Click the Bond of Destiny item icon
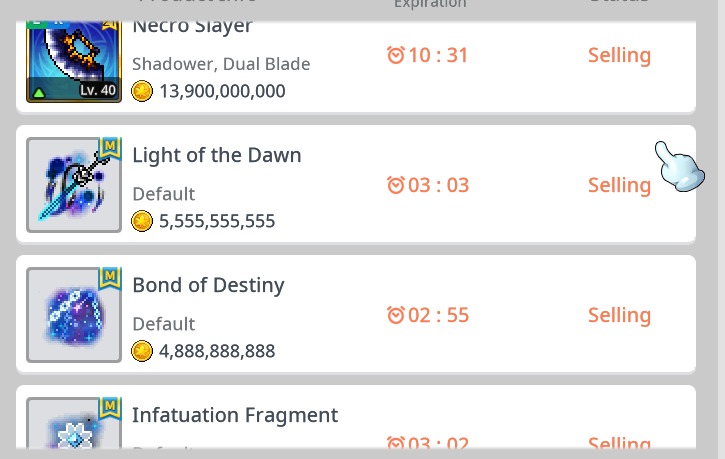This screenshot has width=725, height=459. pyautogui.click(x=73, y=315)
